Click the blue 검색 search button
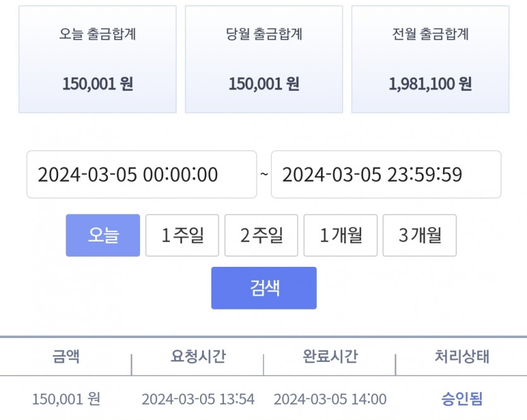This screenshot has height=420, width=527. click(264, 288)
